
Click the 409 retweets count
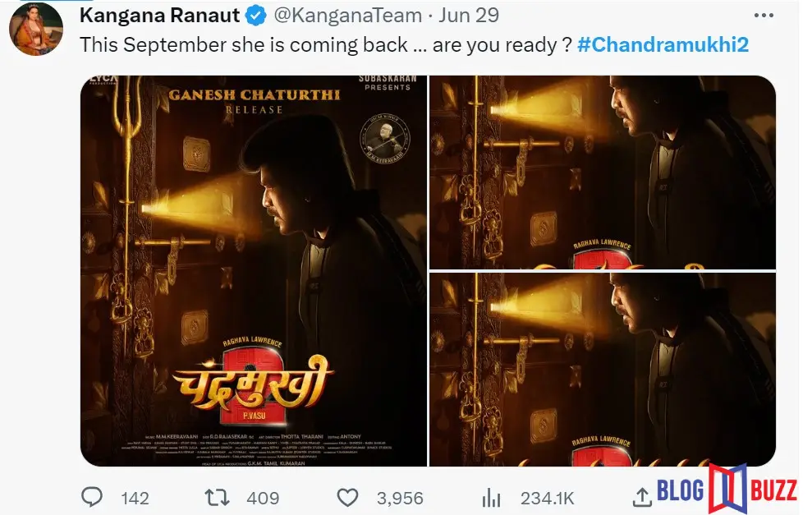(x=263, y=499)
